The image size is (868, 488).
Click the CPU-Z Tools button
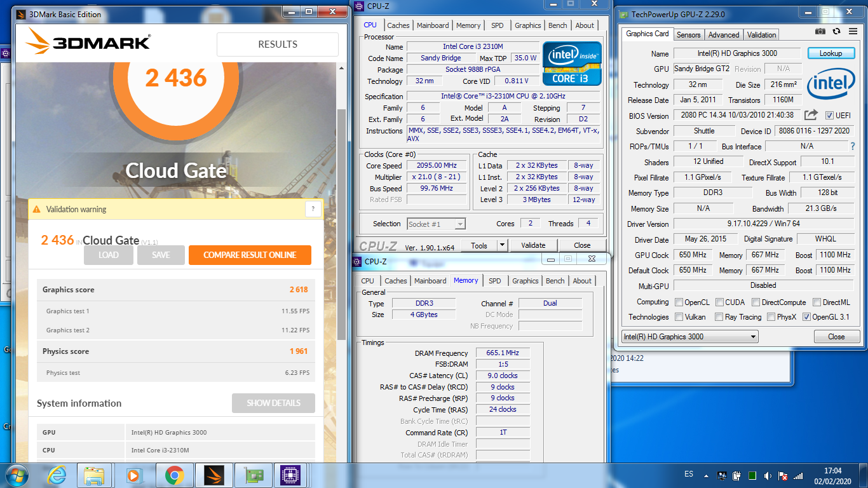tap(479, 245)
